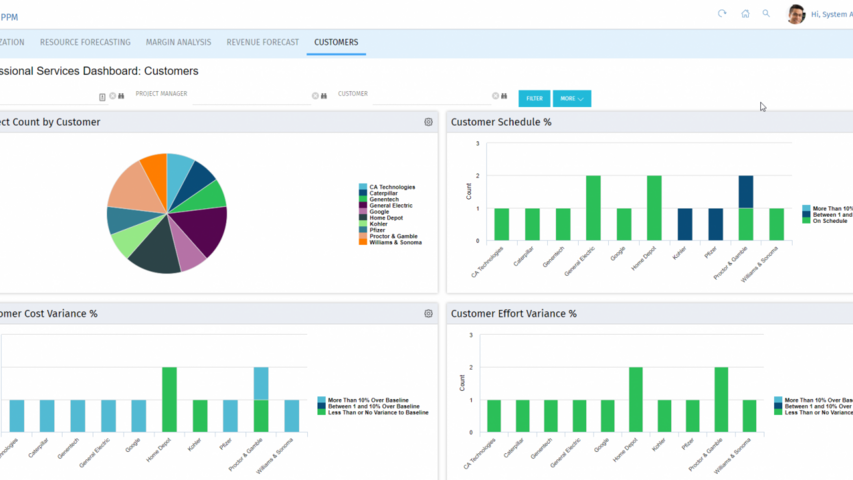Select the Customers tab
Viewport: 853px width, 480px height.
(336, 42)
